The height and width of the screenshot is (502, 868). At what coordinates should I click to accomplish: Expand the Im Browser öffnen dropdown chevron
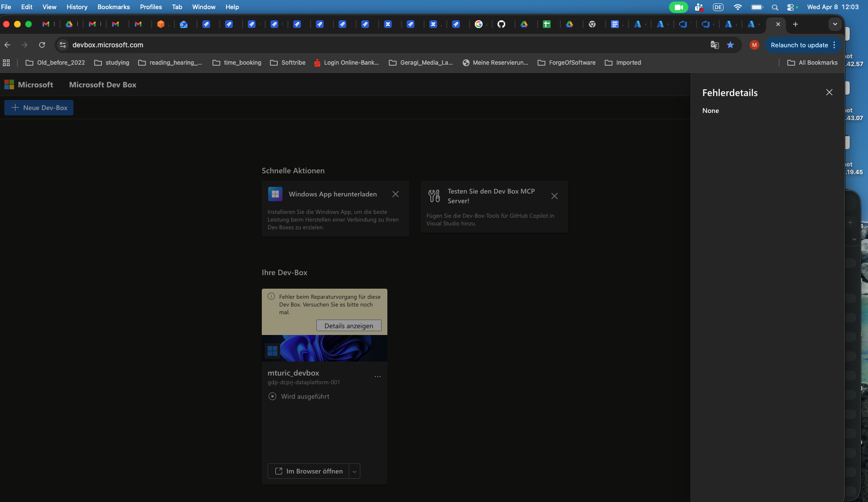click(x=355, y=471)
